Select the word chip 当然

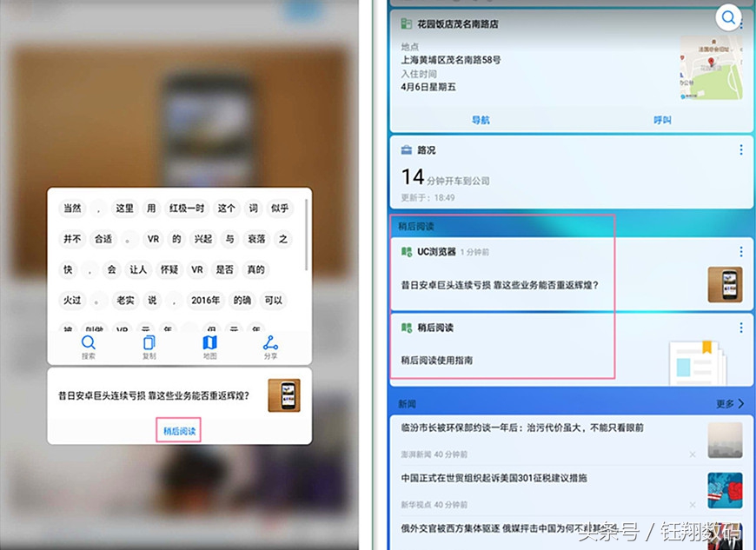tap(72, 209)
